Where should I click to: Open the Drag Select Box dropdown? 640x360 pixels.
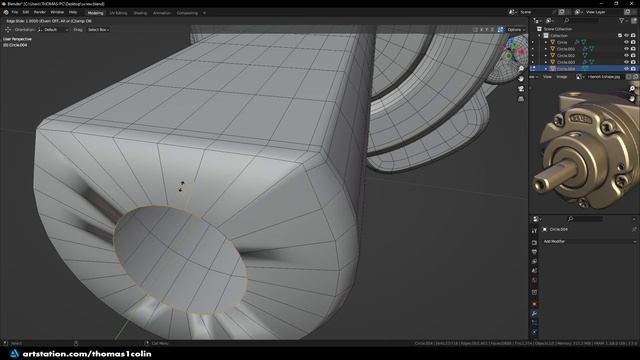[x=98, y=30]
